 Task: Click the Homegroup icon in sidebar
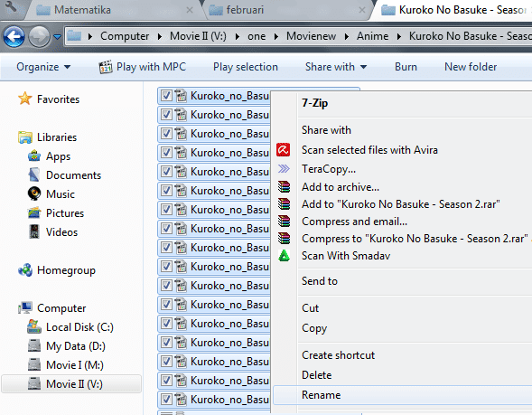point(24,270)
